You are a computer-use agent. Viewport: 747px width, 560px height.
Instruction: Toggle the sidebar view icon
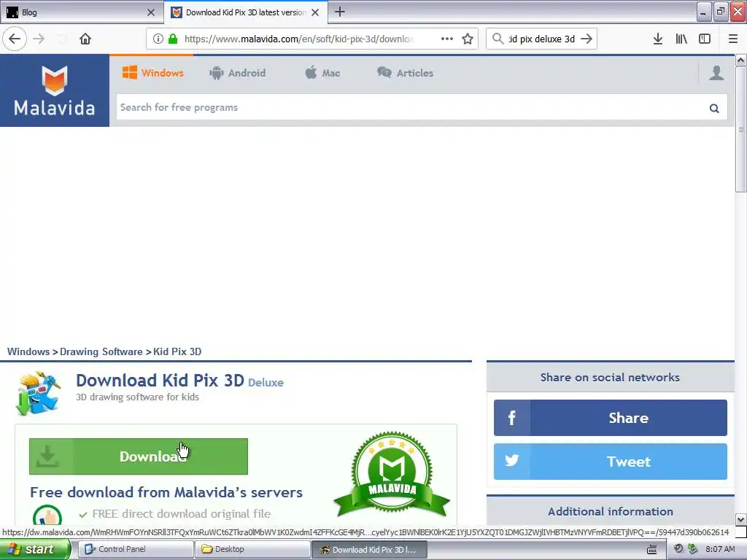click(x=705, y=39)
